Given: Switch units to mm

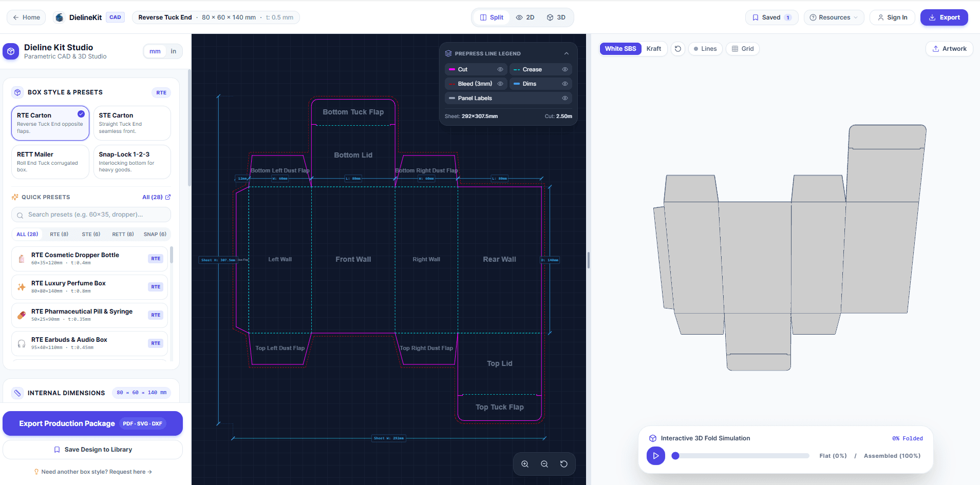Looking at the screenshot, I should click(x=155, y=51).
